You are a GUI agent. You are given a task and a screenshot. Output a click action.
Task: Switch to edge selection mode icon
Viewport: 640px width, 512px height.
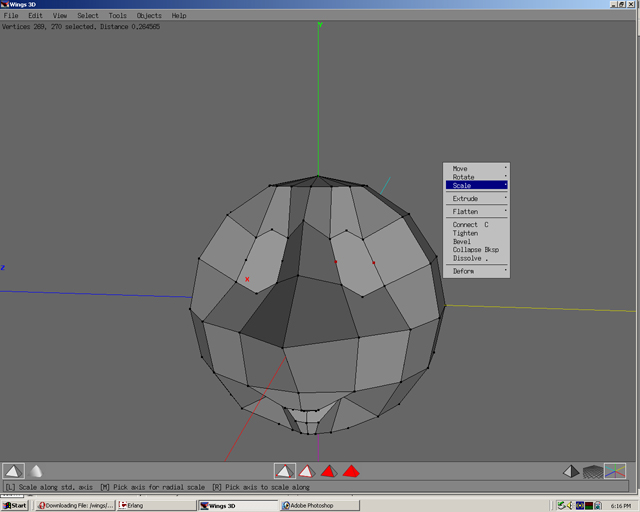306,471
